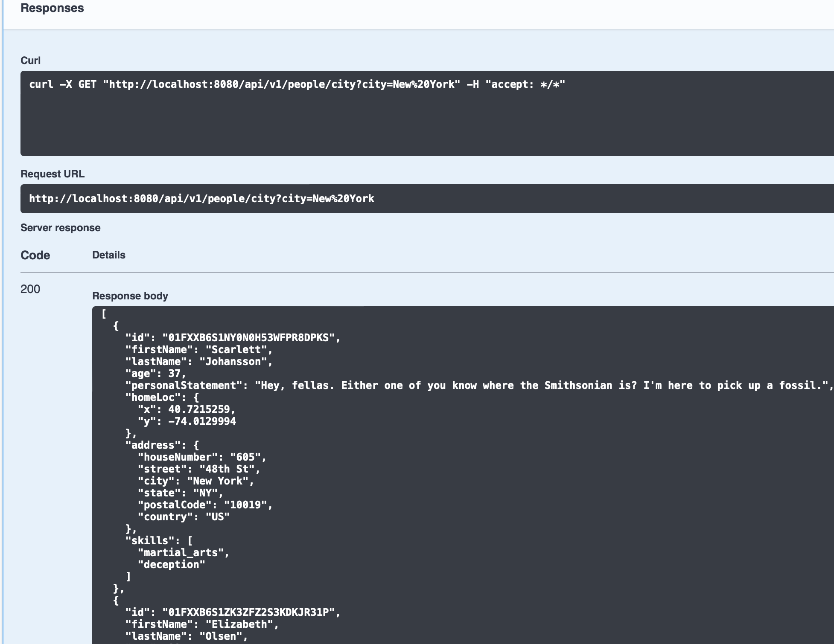Click the request URL text box
834x644 pixels.
click(x=201, y=199)
